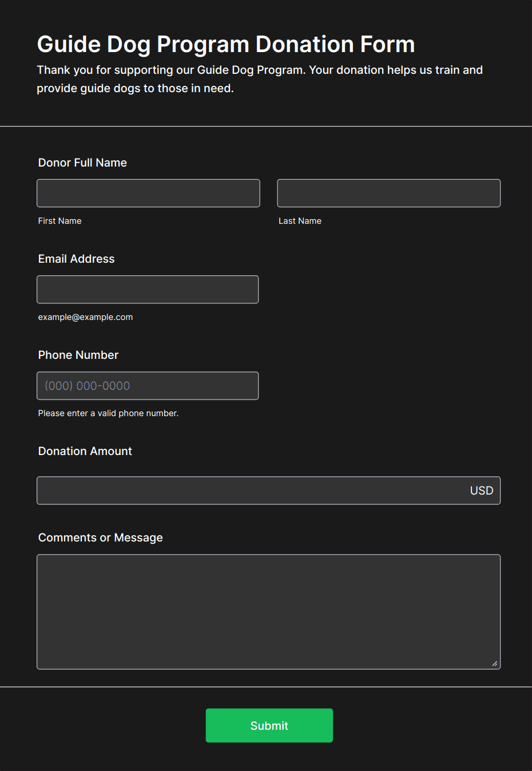
Task: Click the Email Address input box
Action: [x=148, y=290]
